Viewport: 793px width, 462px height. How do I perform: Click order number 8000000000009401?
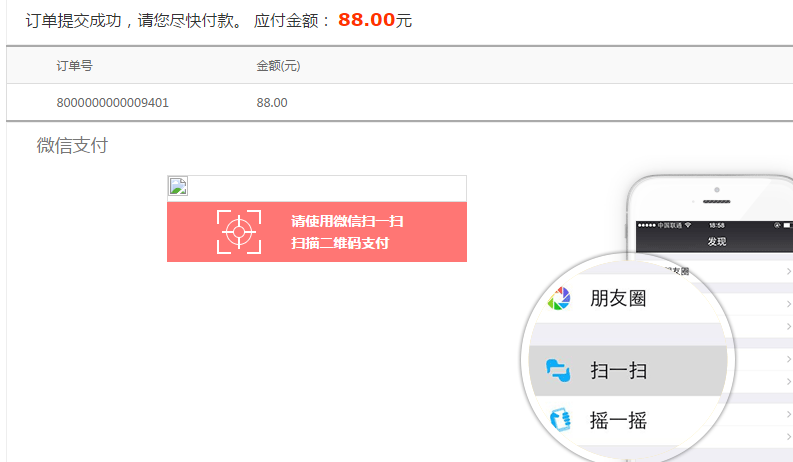[112, 103]
